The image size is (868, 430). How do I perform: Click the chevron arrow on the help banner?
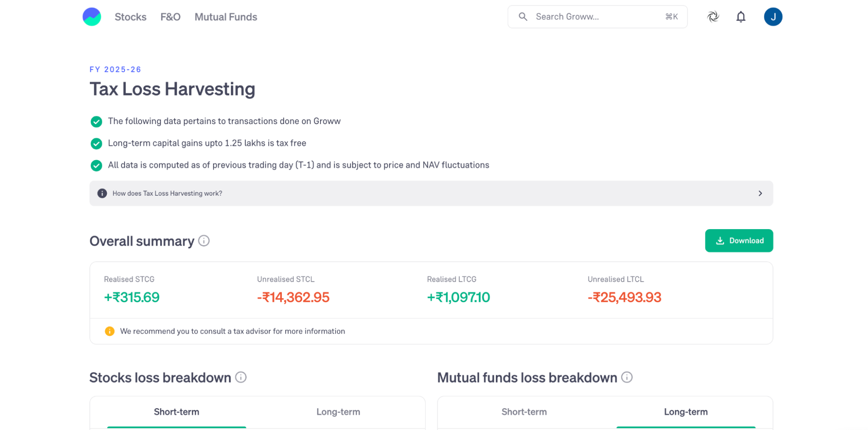(760, 194)
